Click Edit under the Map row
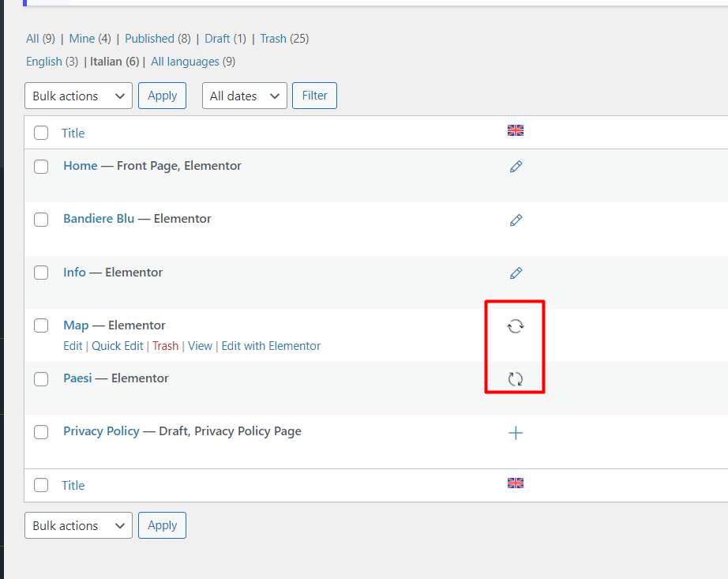Screen dimensions: 728x579 coord(73,346)
